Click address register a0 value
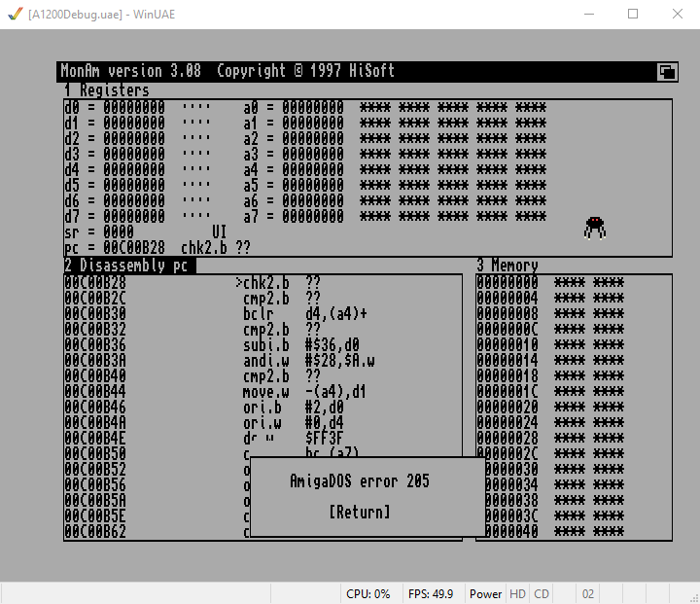 click(x=312, y=107)
